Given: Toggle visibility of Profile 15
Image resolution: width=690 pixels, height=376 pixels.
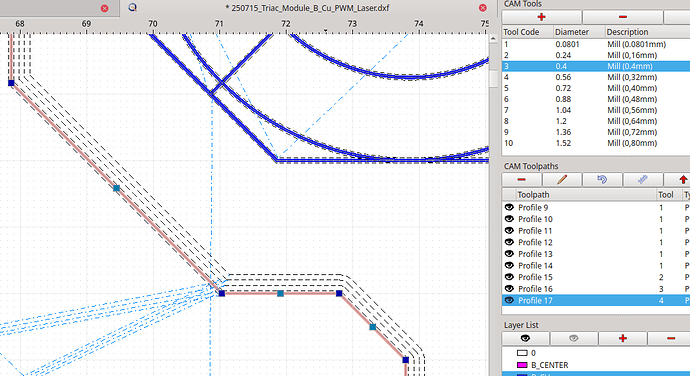Looking at the screenshot, I should point(509,277).
